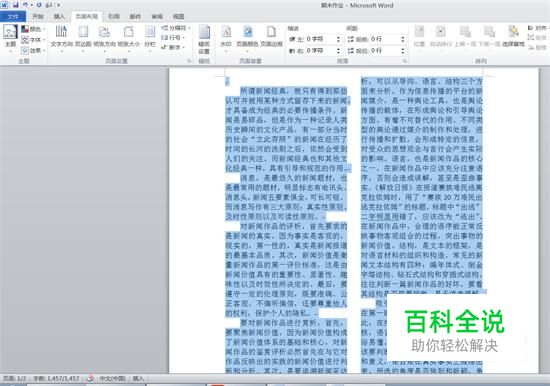
Task: Click the Save icon in quick access toolbar
Action: 15,5
